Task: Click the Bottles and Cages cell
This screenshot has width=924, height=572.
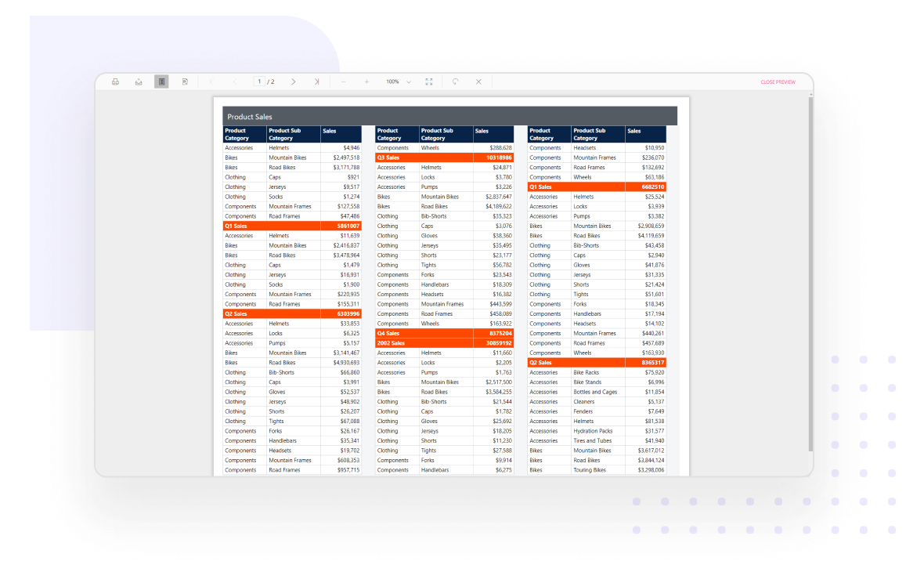Action: point(595,392)
